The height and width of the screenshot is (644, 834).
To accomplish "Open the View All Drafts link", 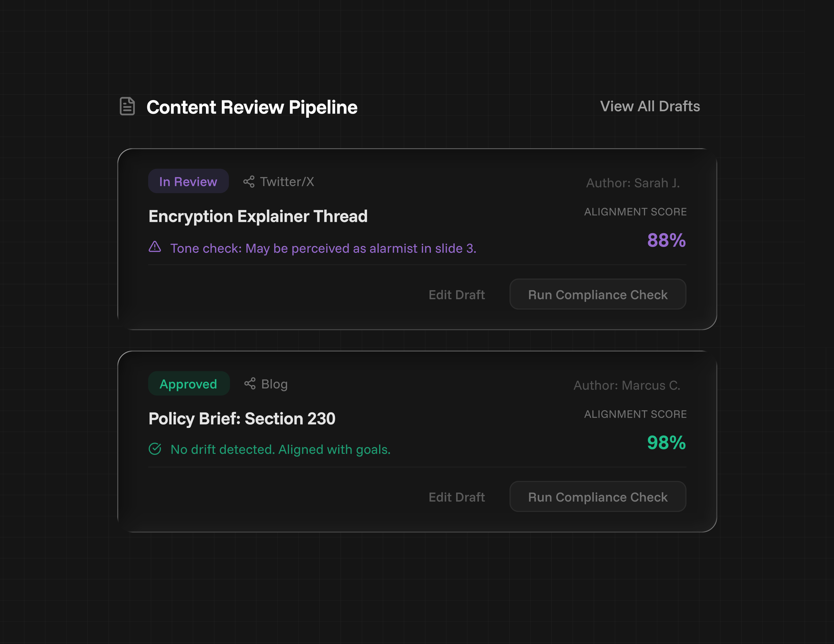I will pyautogui.click(x=650, y=106).
